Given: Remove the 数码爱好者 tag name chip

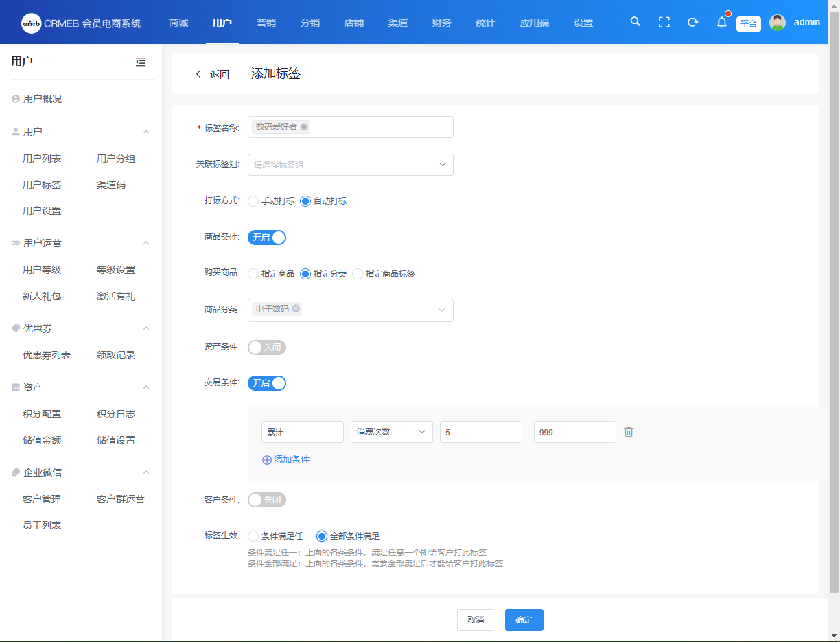Looking at the screenshot, I should [304, 127].
